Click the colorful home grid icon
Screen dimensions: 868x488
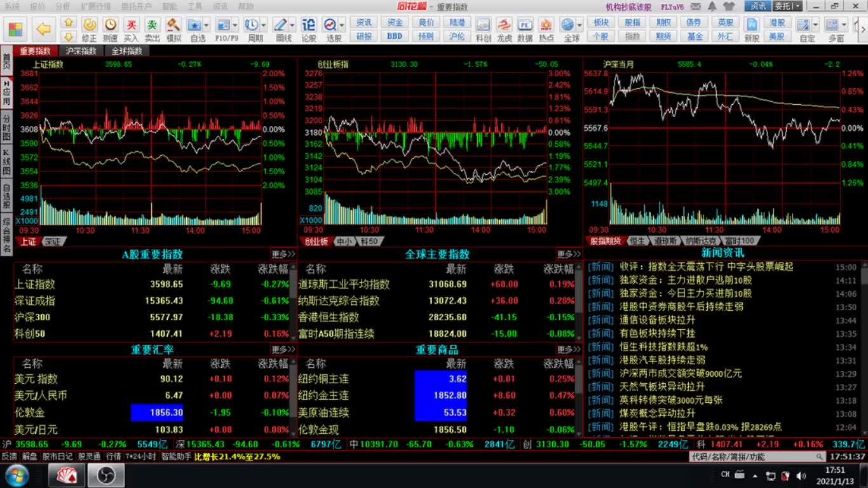[x=15, y=29]
